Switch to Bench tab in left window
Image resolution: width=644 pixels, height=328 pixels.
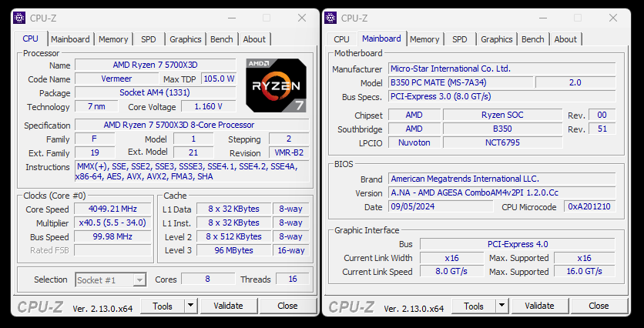222,39
